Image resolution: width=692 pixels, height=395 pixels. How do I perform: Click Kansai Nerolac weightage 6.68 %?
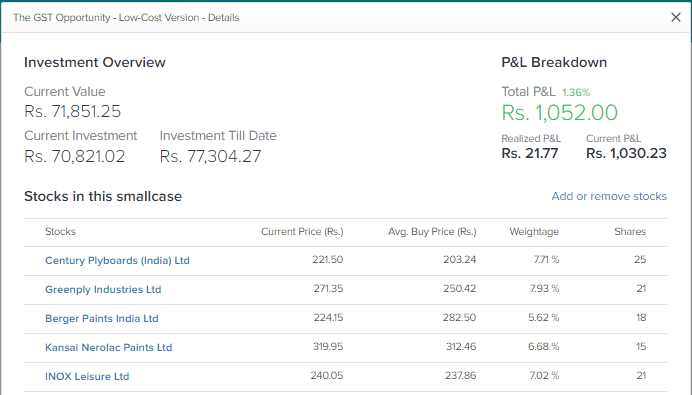pyautogui.click(x=544, y=346)
